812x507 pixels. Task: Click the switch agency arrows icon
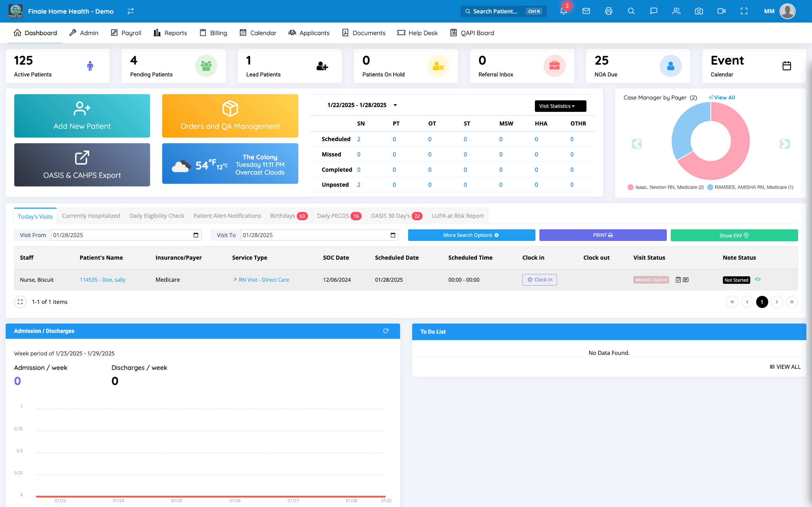131,11
